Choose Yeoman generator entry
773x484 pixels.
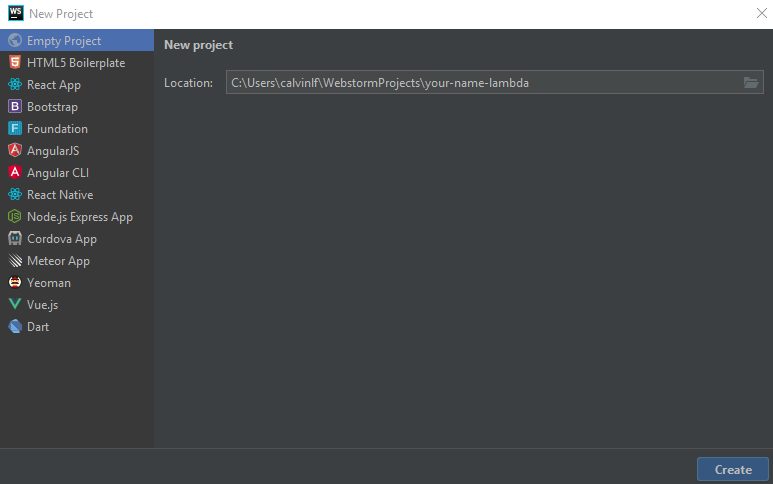click(x=77, y=282)
